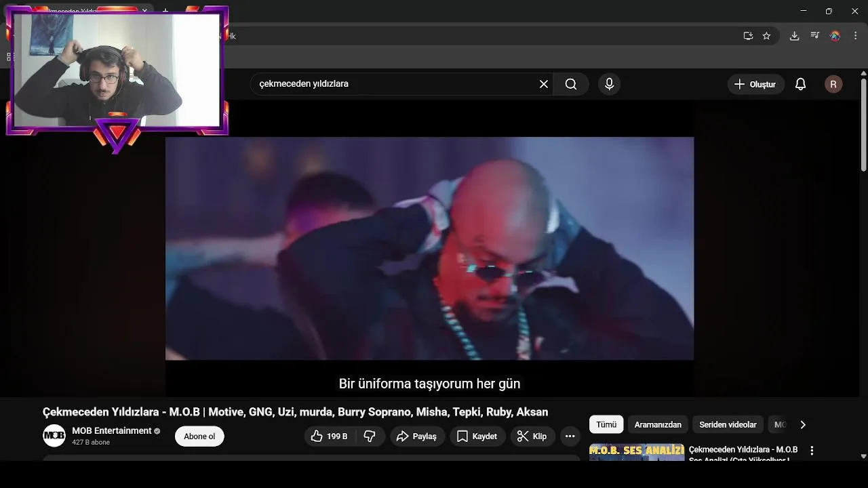Open Chrome three-dot menu
868x488 pixels.
click(855, 36)
